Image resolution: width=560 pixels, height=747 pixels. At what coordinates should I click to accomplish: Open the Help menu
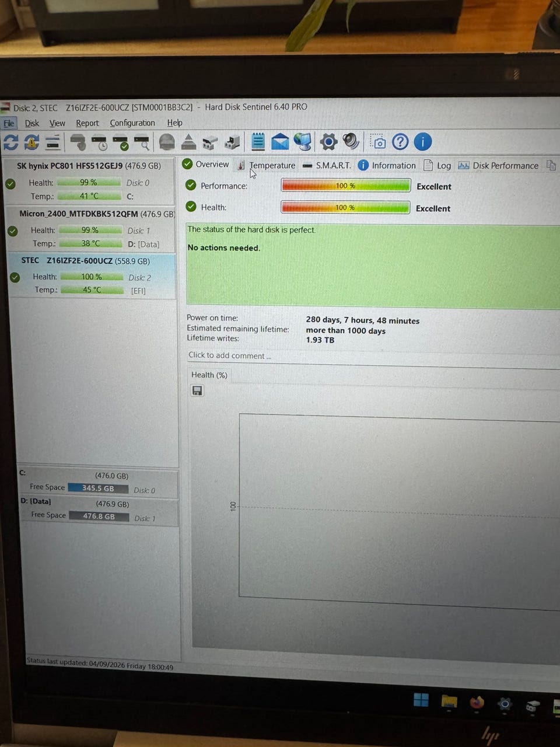click(175, 123)
